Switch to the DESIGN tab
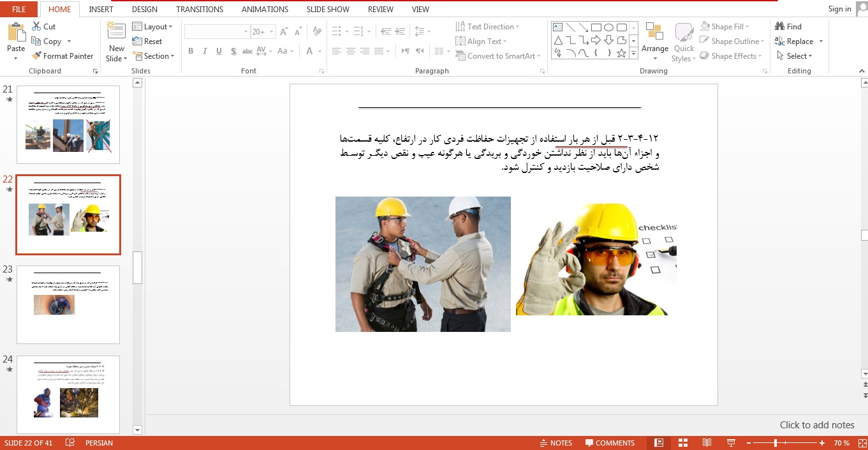This screenshot has width=868, height=450. (x=145, y=10)
